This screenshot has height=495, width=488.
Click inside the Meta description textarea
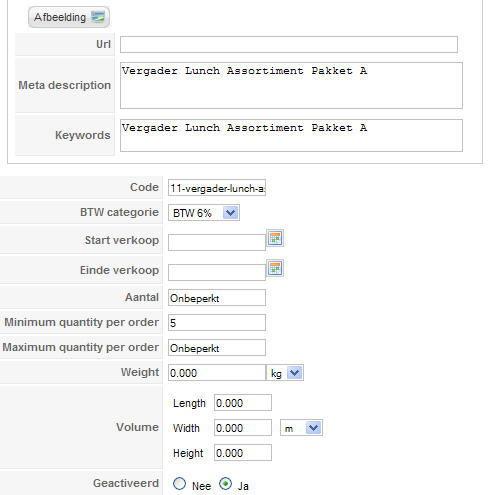(291, 85)
